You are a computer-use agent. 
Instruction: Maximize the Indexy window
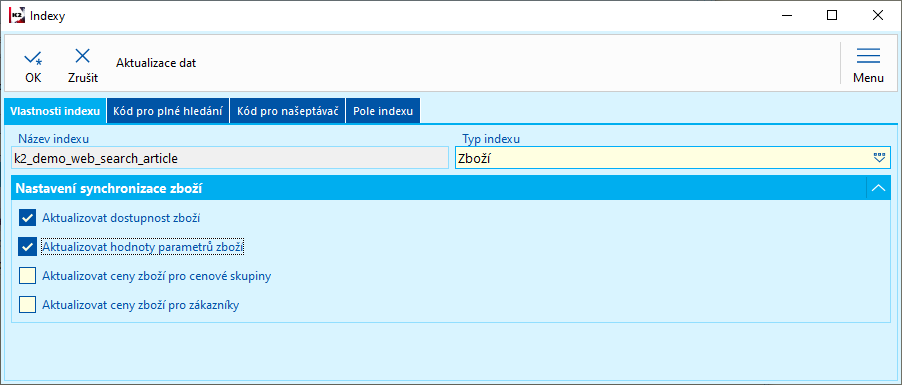point(832,16)
